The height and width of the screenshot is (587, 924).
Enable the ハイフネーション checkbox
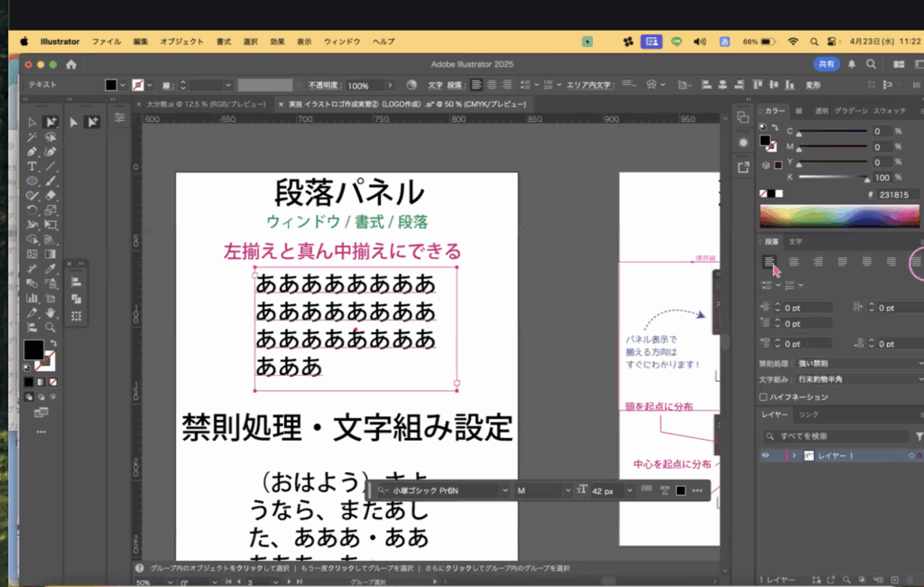click(x=764, y=397)
